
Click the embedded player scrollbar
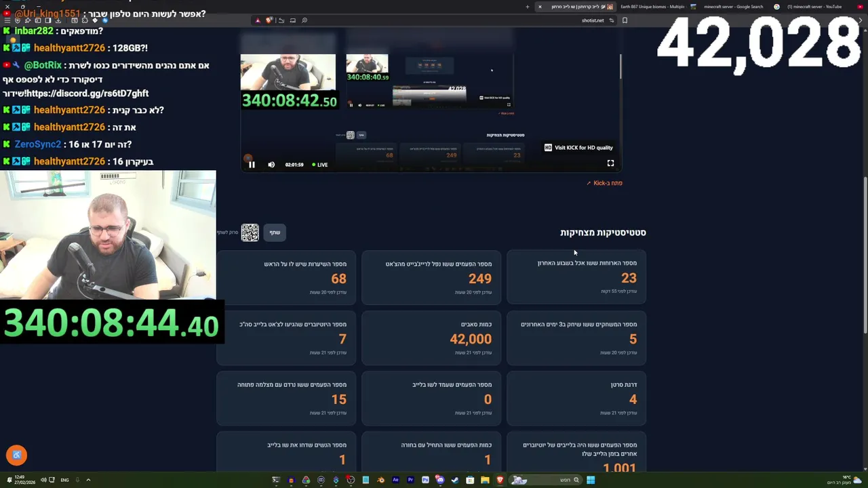tap(620, 66)
